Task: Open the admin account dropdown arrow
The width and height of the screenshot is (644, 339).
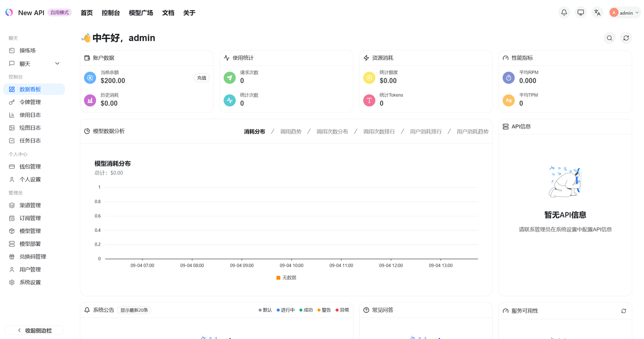Action: (637, 13)
